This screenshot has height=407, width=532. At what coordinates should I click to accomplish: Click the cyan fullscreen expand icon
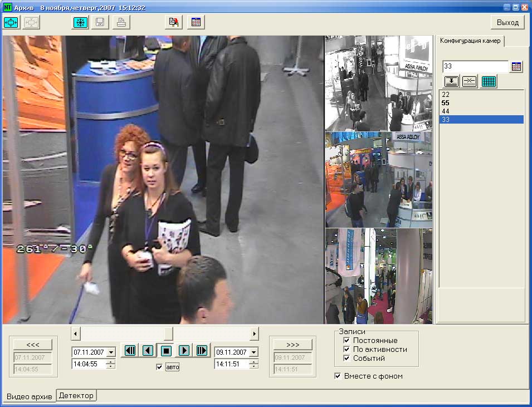click(12, 22)
